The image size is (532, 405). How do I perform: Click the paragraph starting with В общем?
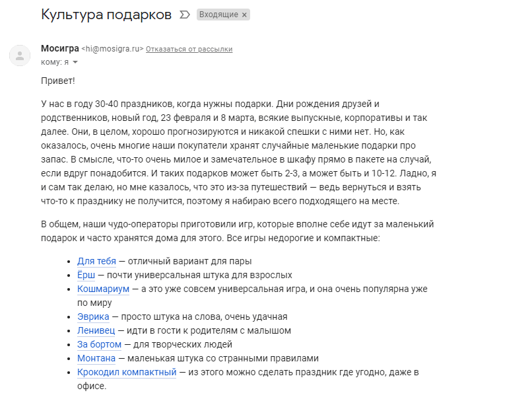click(x=238, y=231)
